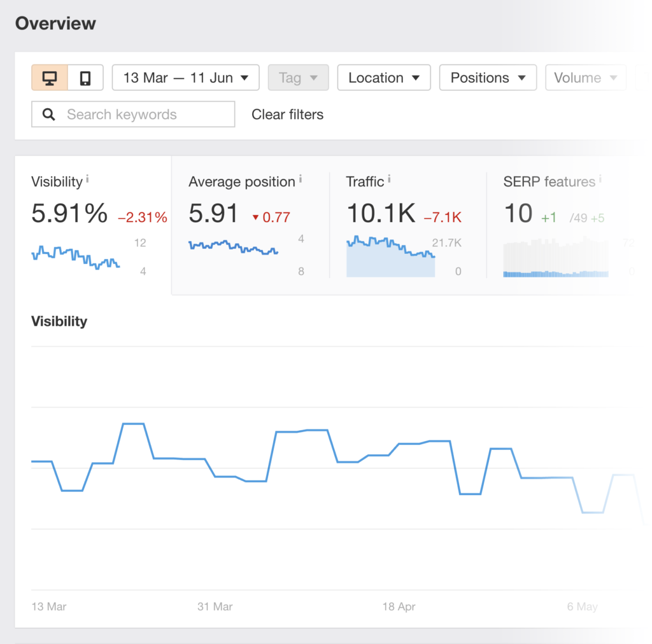This screenshot has width=652, height=644.
Task: Open the 13 Mar — 11 Jun date range dropdown
Action: coord(185,78)
